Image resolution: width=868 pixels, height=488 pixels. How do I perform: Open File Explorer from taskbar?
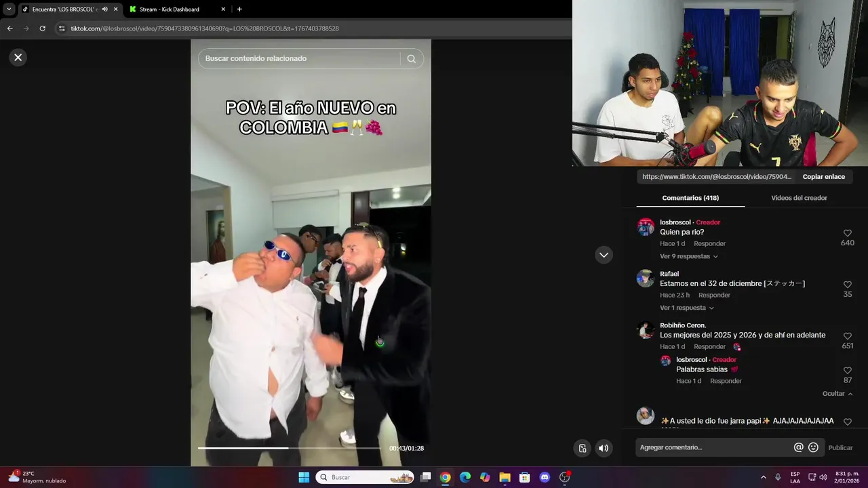[x=505, y=477]
